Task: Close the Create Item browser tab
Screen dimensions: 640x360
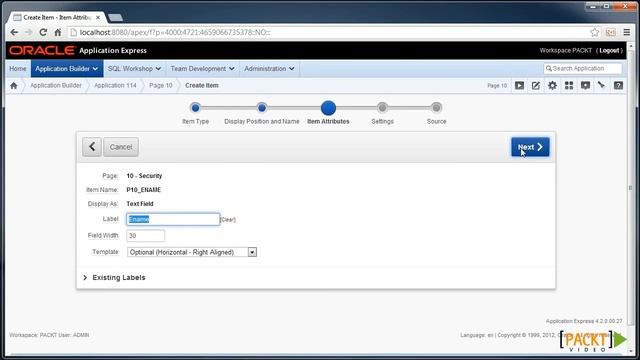Action: point(98,18)
